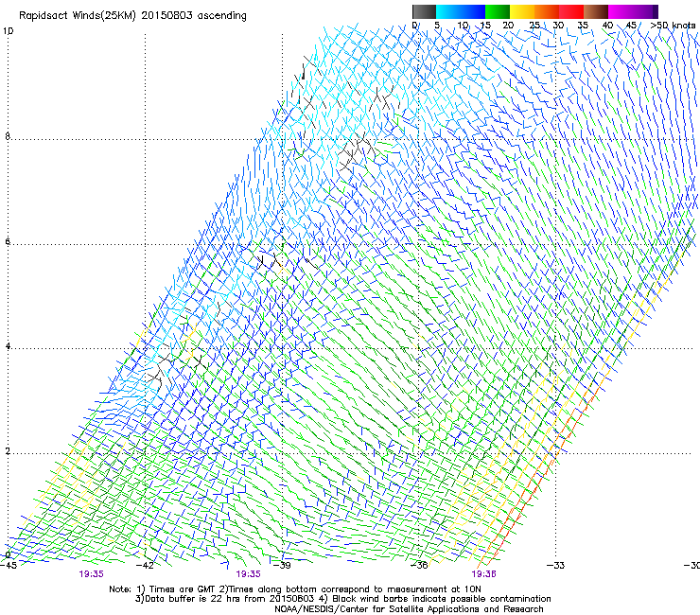Click the red 30-35 knots legend color

(571, 11)
